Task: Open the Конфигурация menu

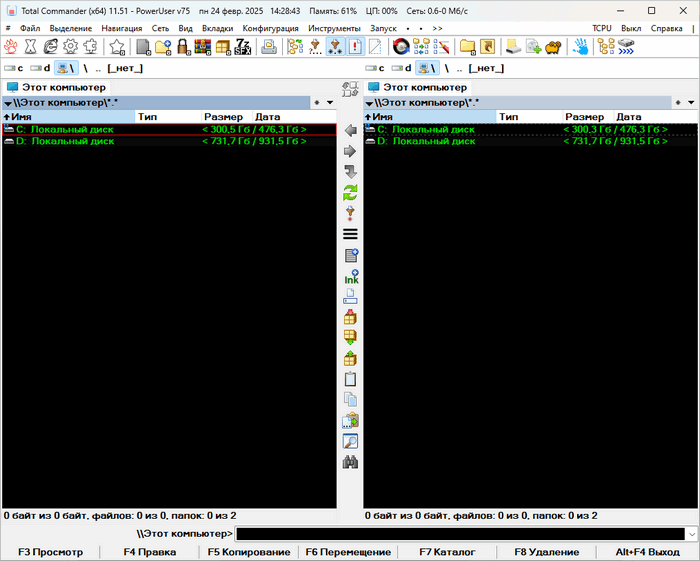Action: pos(271,28)
